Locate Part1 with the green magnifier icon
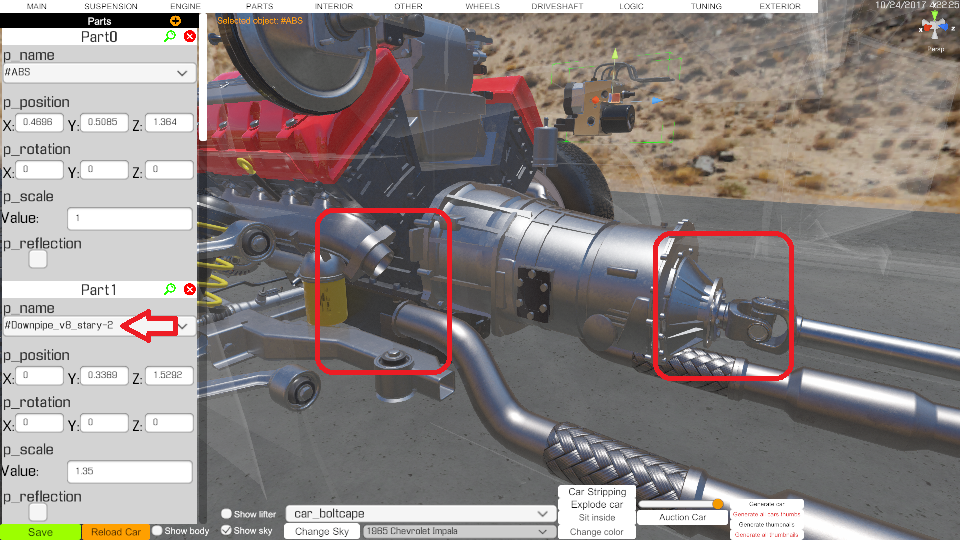 pos(170,289)
